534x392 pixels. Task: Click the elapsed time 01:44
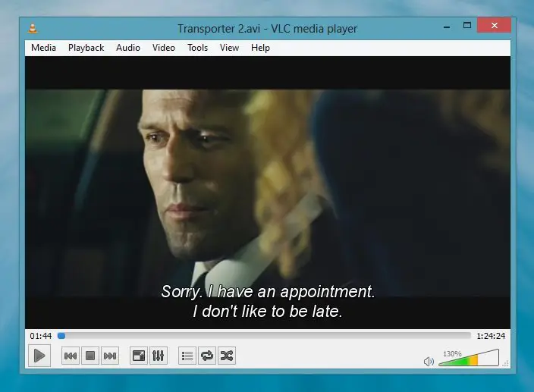[40, 336]
